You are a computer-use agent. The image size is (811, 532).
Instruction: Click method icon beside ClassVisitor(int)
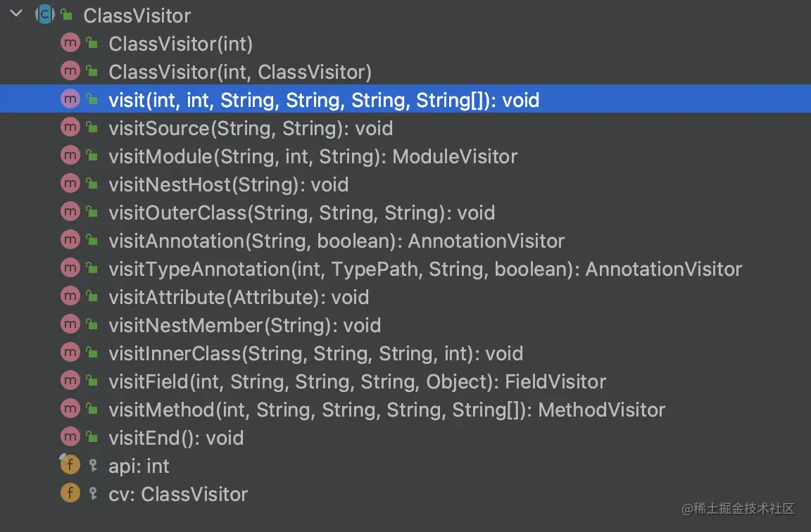pyautogui.click(x=70, y=43)
